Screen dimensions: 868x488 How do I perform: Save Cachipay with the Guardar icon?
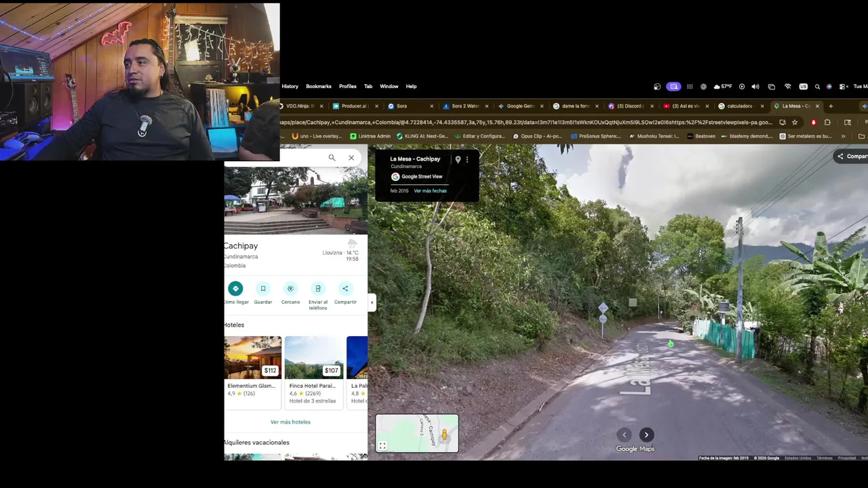(263, 288)
